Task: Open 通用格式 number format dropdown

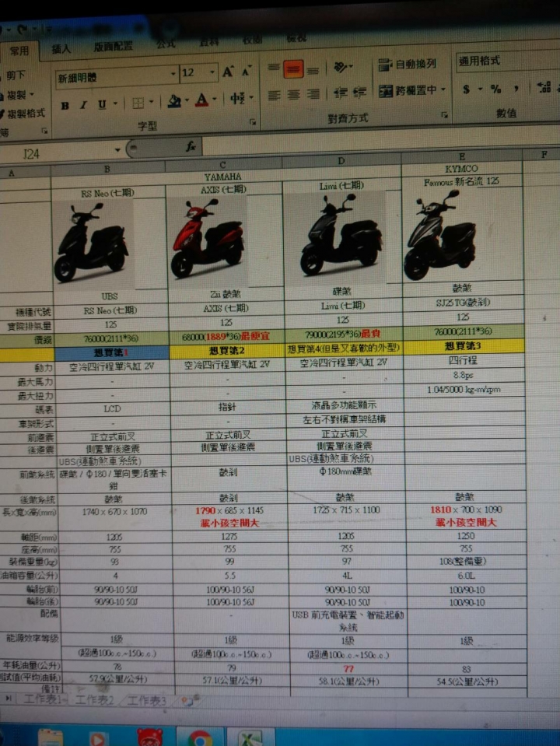Action: pyautogui.click(x=507, y=61)
